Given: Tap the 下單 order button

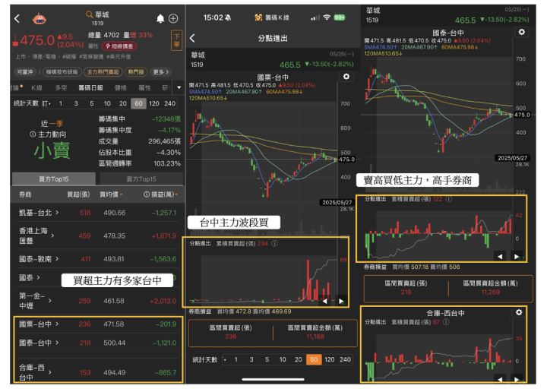Looking at the screenshot, I should [177, 40].
